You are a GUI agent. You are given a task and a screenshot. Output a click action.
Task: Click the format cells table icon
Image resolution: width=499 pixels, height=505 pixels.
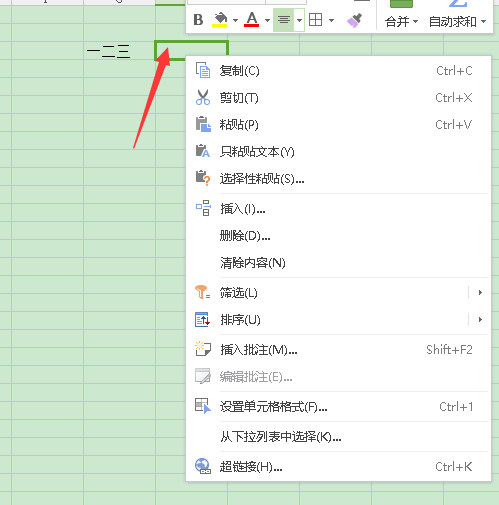point(203,406)
